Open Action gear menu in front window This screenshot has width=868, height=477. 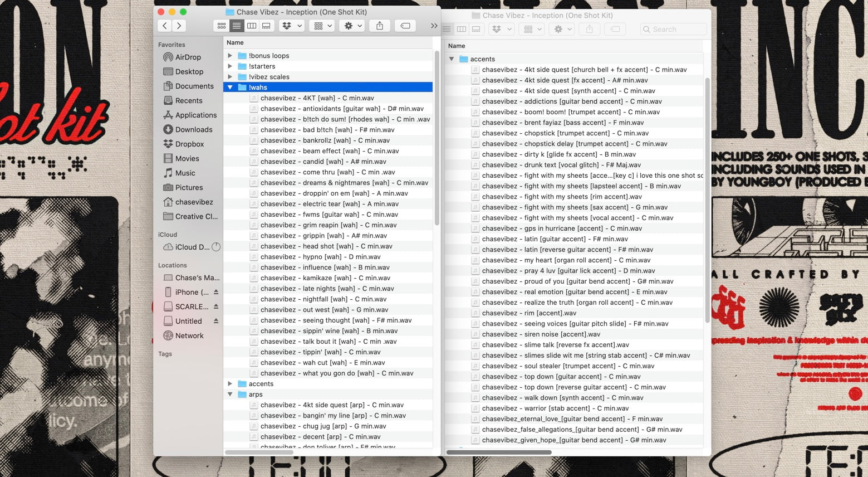click(x=353, y=26)
